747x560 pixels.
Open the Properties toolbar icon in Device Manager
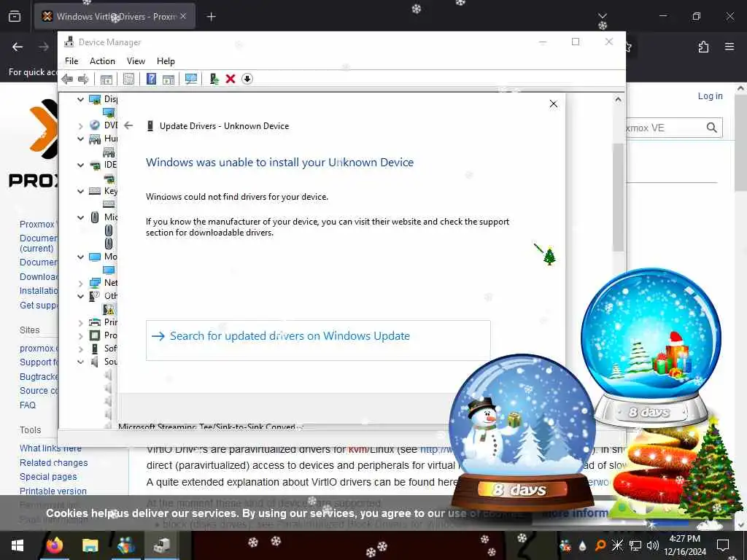tap(128, 79)
